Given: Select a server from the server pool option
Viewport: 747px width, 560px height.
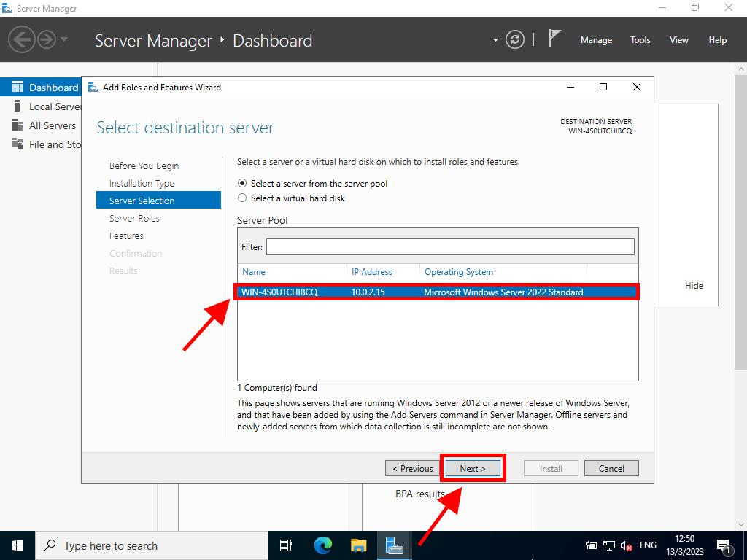Looking at the screenshot, I should pyautogui.click(x=243, y=184).
